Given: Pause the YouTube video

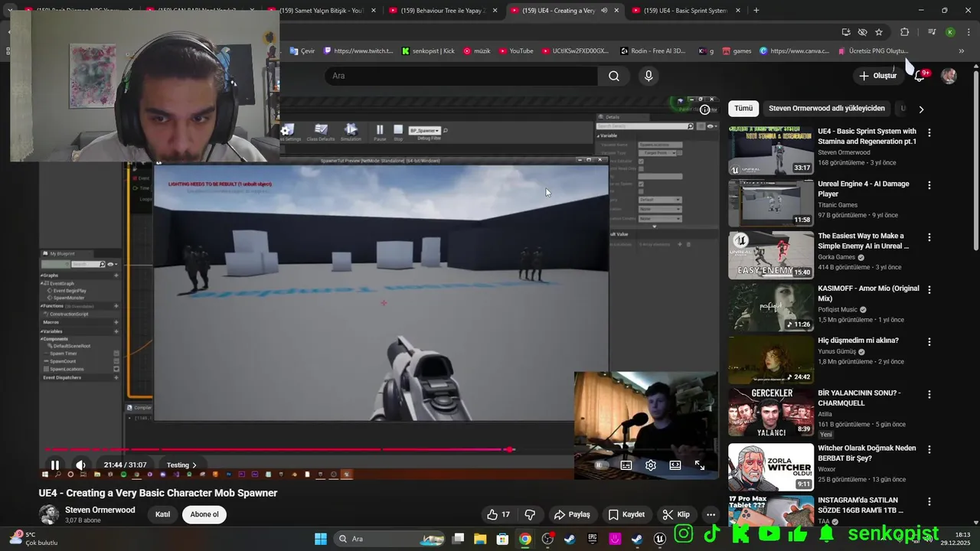Looking at the screenshot, I should [x=55, y=465].
